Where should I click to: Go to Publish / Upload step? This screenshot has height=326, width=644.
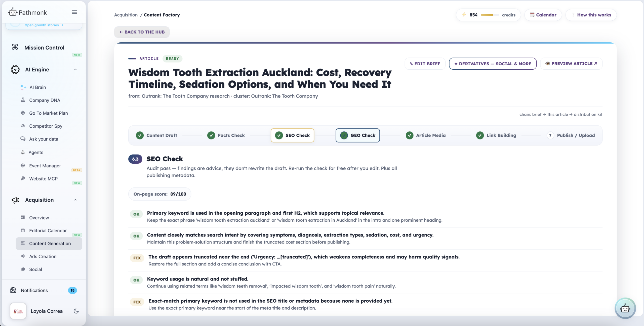(571, 135)
